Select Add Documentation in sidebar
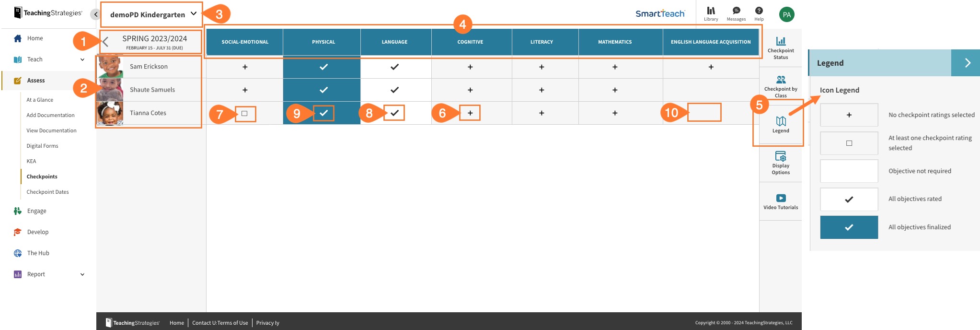 [50, 115]
